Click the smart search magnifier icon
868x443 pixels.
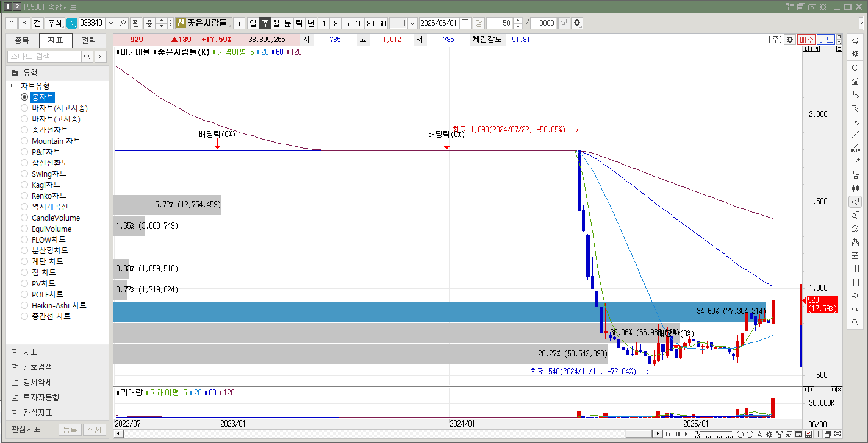[x=87, y=56]
